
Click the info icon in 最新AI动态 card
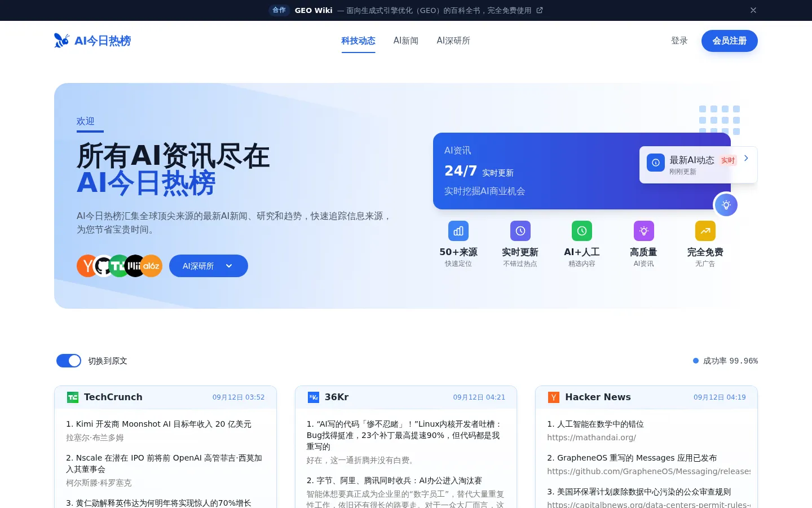coord(656,163)
